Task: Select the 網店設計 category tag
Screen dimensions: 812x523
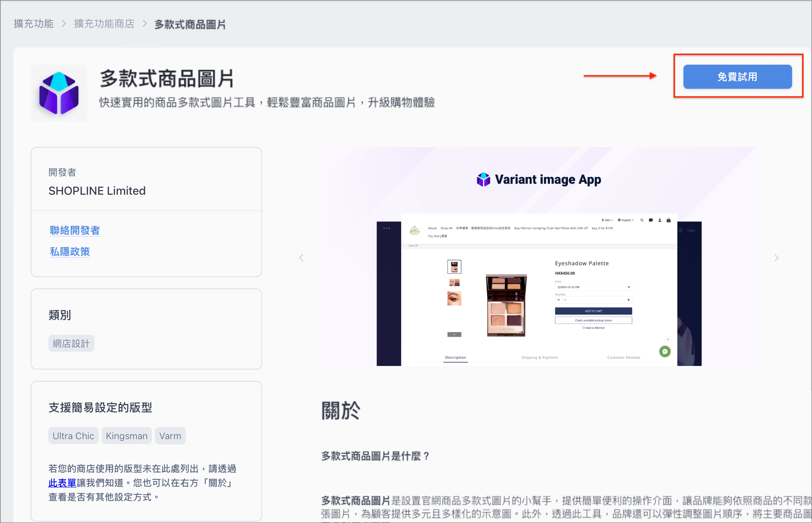Action: point(71,343)
